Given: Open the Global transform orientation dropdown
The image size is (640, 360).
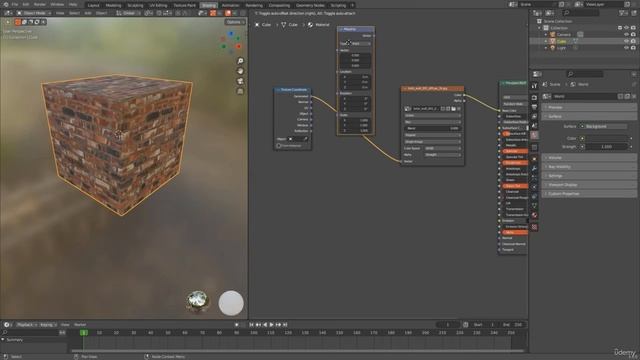Looking at the screenshot, I should coord(129,13).
